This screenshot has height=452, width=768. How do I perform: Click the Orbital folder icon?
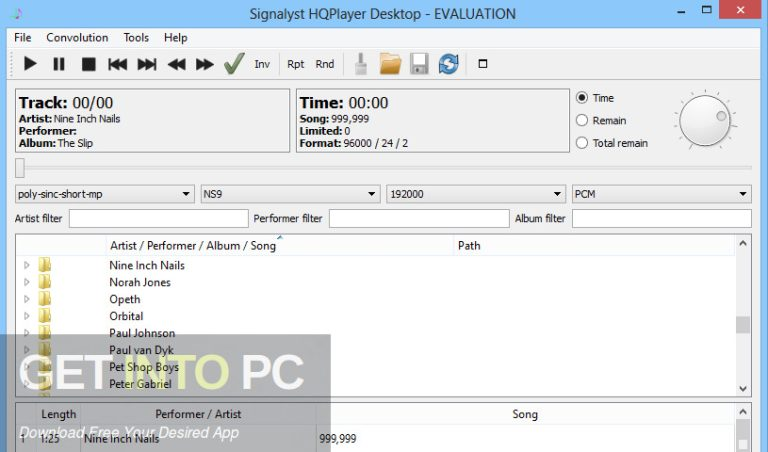45,315
